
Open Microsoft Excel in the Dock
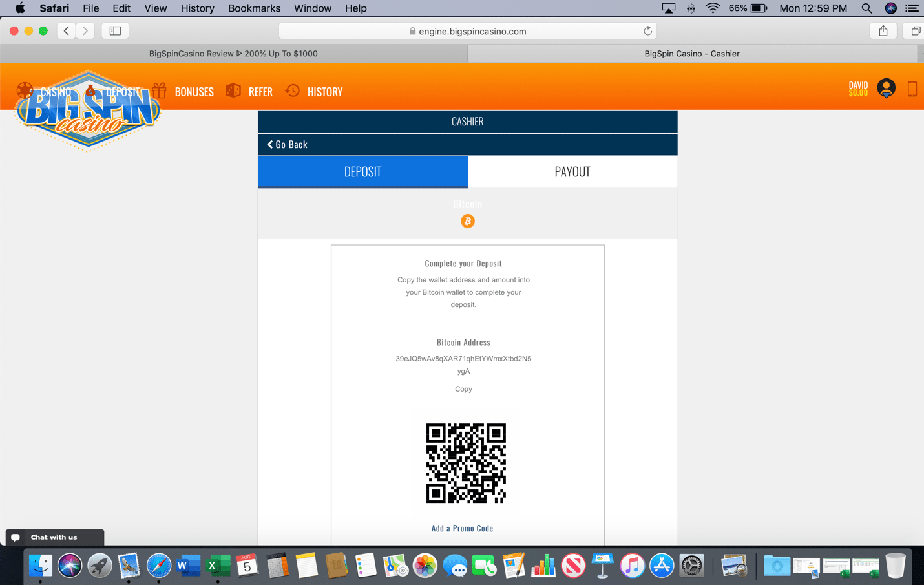click(x=218, y=566)
